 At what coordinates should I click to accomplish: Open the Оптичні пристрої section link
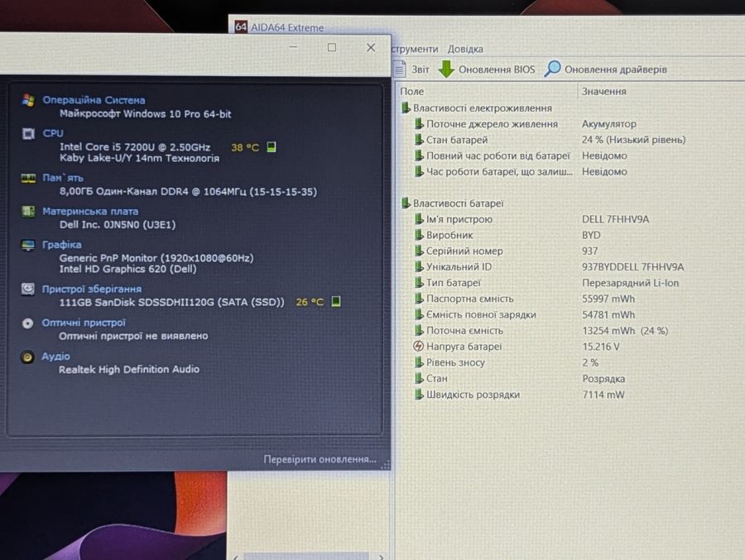coord(83,323)
